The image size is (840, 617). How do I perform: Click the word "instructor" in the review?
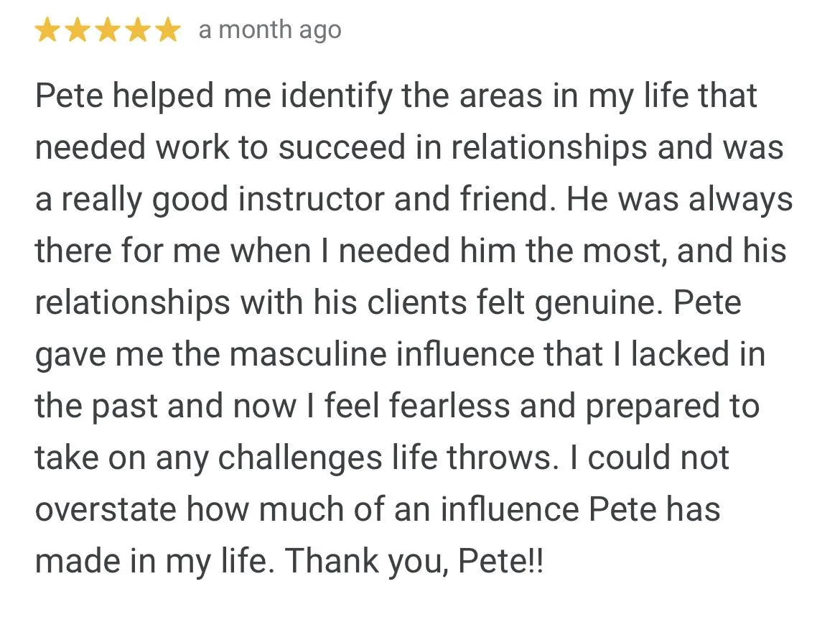[x=312, y=199]
